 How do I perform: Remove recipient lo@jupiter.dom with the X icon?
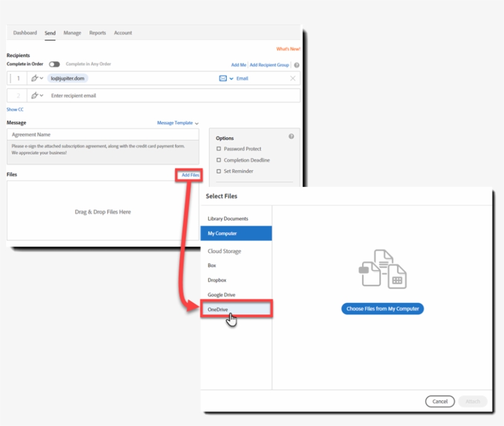[x=293, y=78]
